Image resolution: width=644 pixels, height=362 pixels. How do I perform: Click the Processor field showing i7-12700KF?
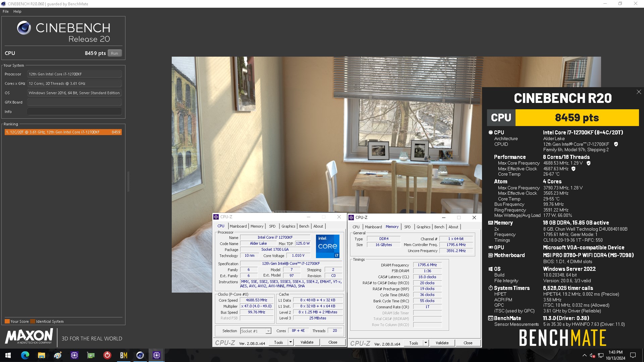(x=74, y=74)
